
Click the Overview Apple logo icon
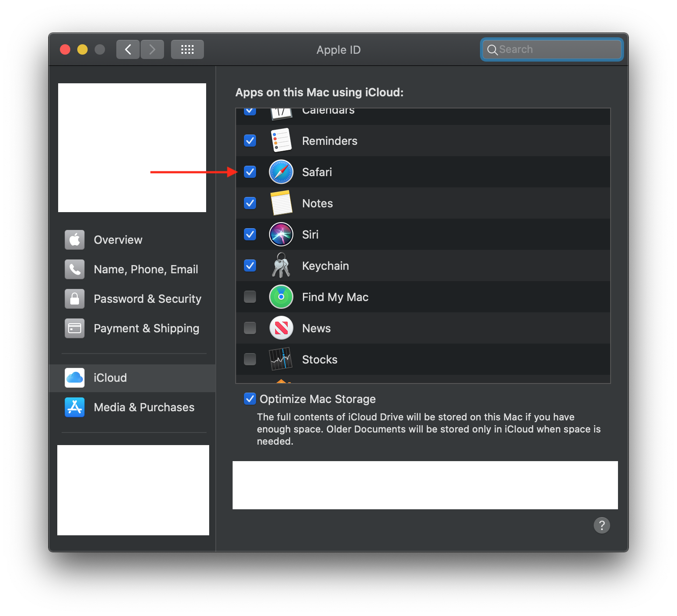pos(75,240)
